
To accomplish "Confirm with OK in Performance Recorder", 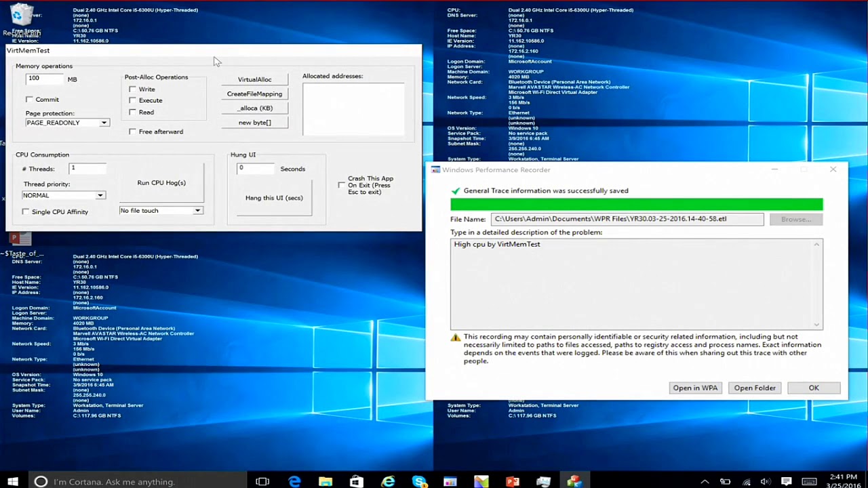I will (814, 388).
